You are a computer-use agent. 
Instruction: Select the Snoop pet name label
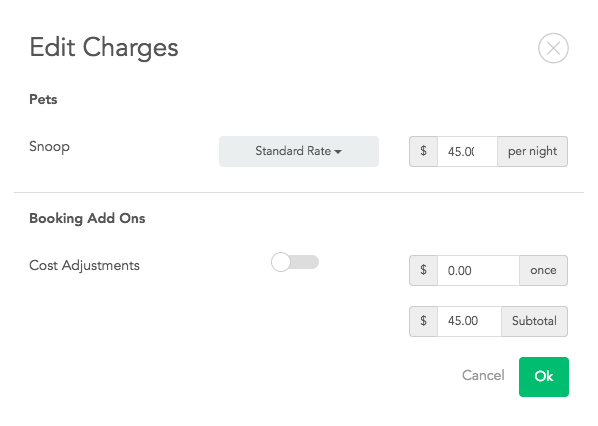(x=49, y=147)
